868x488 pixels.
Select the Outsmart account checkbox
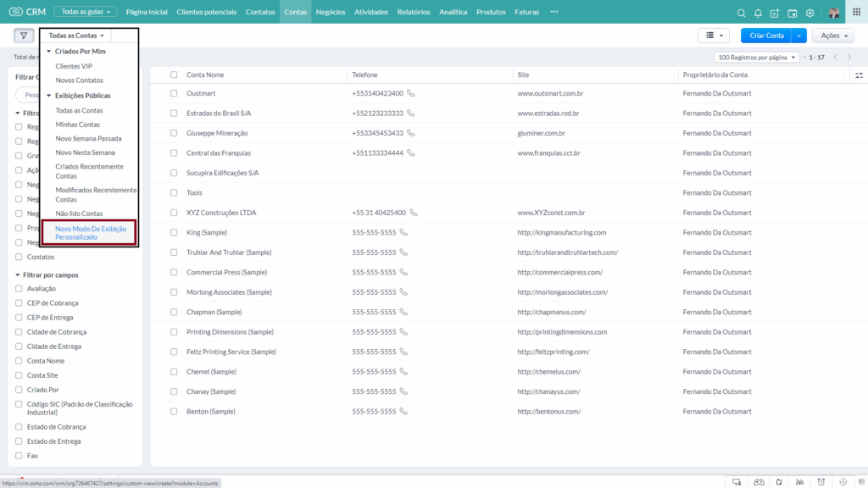[x=174, y=93]
